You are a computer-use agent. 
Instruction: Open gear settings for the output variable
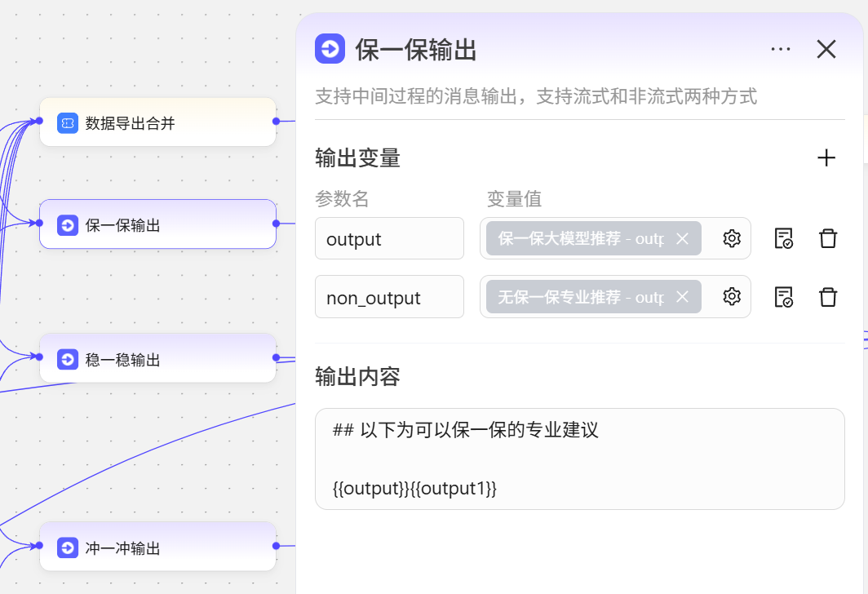point(732,238)
